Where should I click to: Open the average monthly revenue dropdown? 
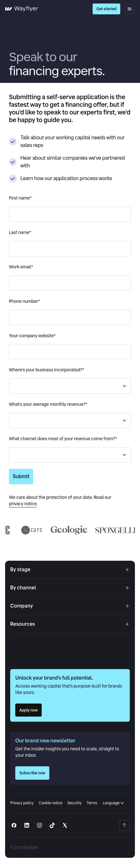[70, 420]
